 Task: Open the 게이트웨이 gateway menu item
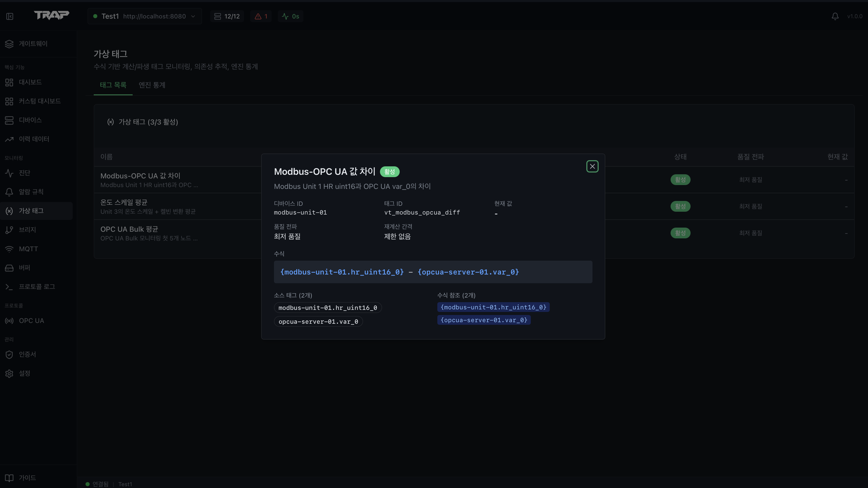33,44
